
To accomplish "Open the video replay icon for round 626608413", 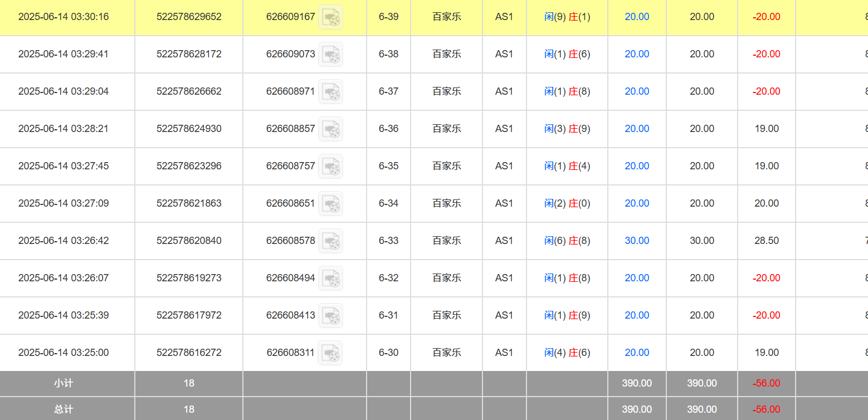I will (x=331, y=315).
